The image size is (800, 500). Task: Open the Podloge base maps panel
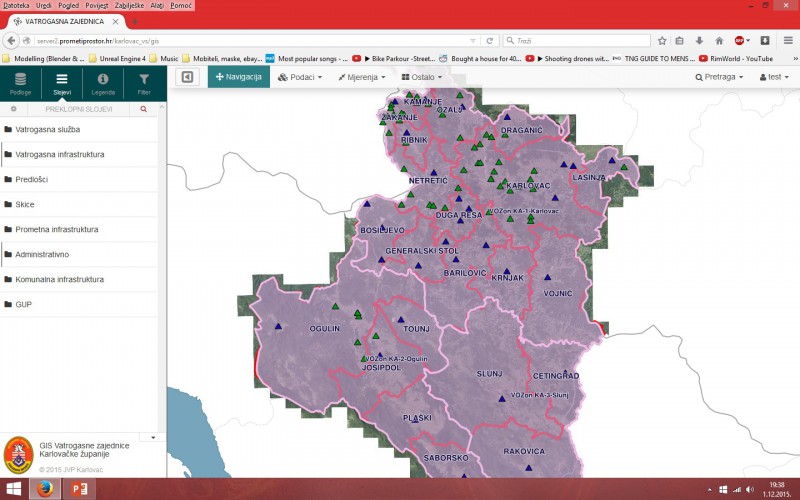pyautogui.click(x=20, y=82)
